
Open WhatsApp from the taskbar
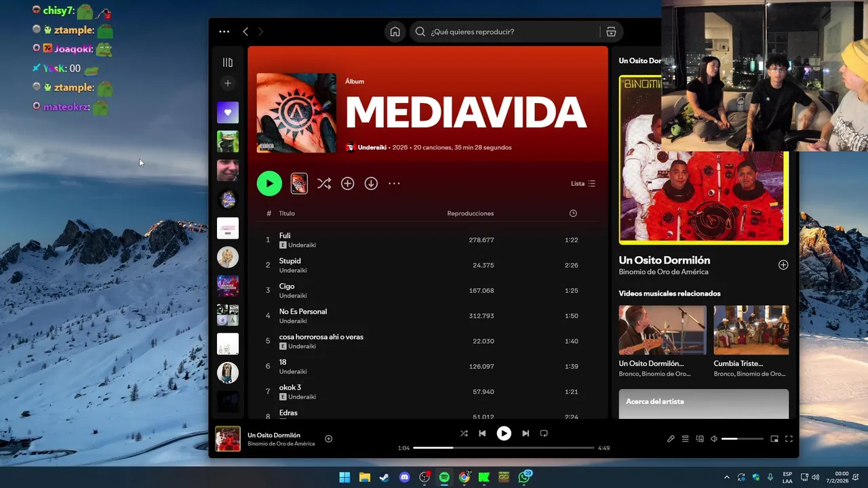point(524,477)
